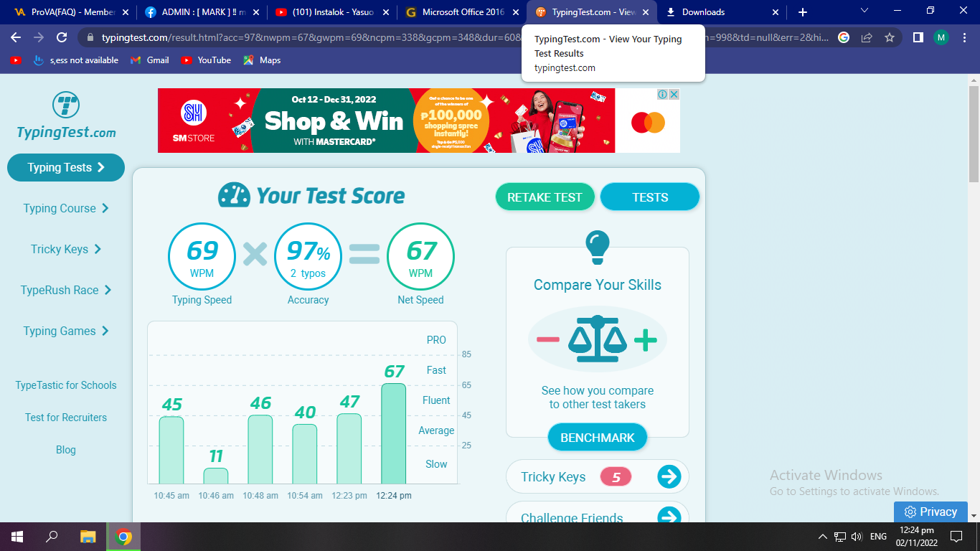The height and width of the screenshot is (551, 980).
Task: Click the compare skills balance scale icon
Action: pos(598,339)
